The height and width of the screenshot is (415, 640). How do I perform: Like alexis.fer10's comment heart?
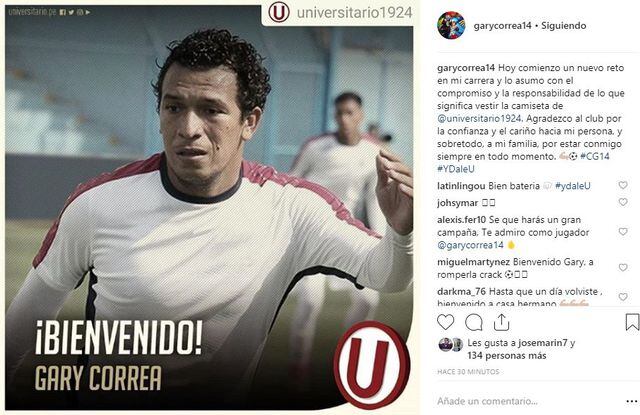click(623, 231)
